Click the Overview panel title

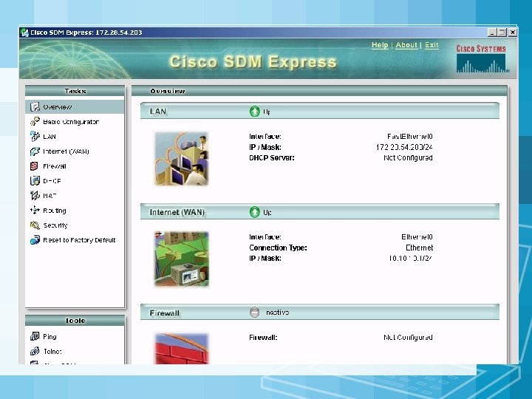pyautogui.click(x=168, y=92)
